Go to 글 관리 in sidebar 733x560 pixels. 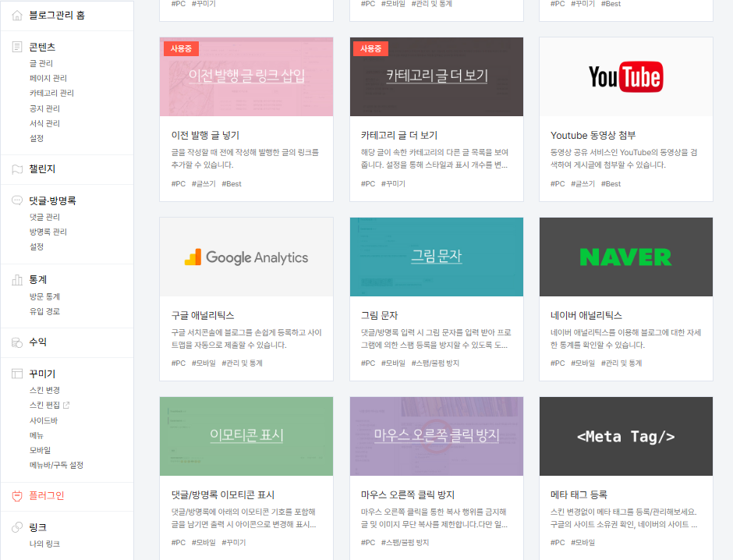pos(41,63)
